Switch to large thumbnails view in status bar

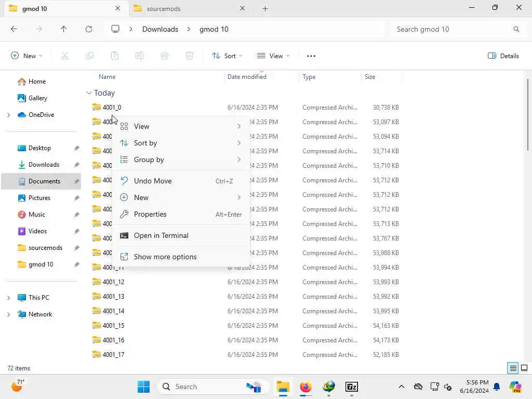tap(524, 368)
